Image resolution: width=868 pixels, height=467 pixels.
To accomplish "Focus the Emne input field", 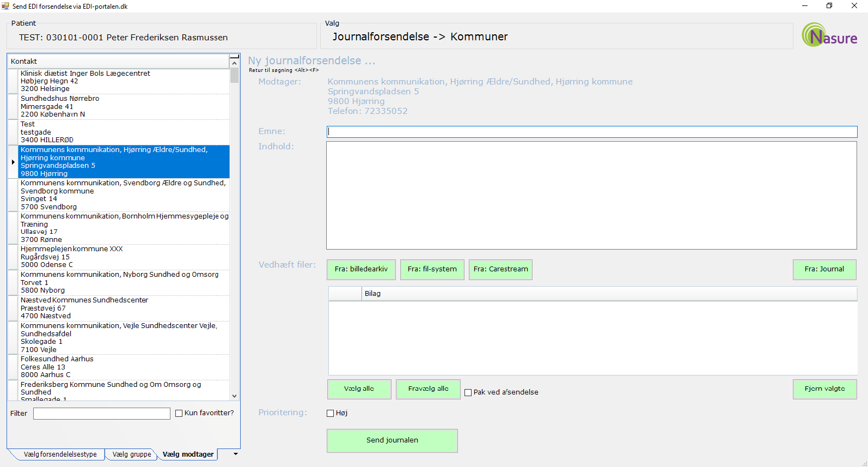I will [x=592, y=132].
